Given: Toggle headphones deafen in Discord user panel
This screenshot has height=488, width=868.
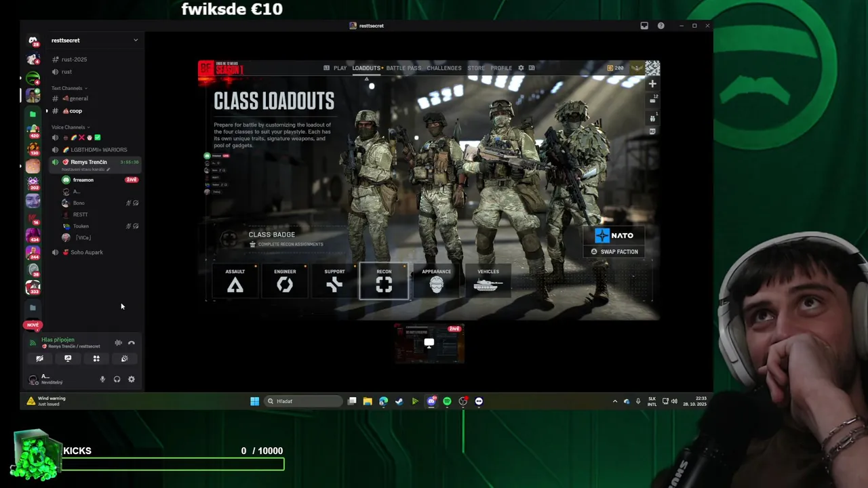Looking at the screenshot, I should (x=117, y=380).
